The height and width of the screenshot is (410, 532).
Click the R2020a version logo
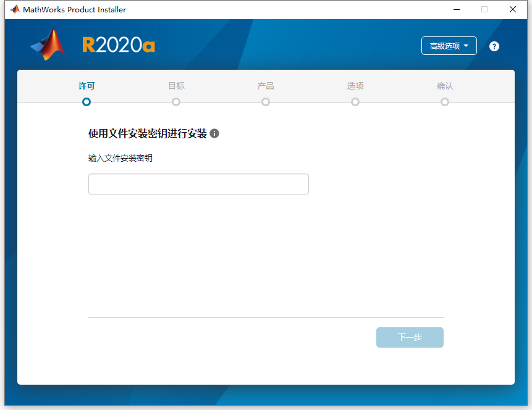point(119,44)
